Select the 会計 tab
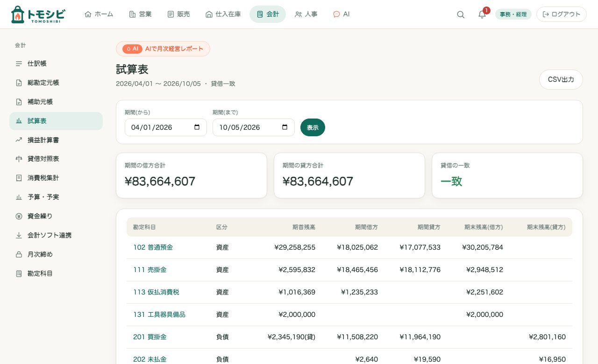Viewport: 598px width, 364px height. pos(268,14)
